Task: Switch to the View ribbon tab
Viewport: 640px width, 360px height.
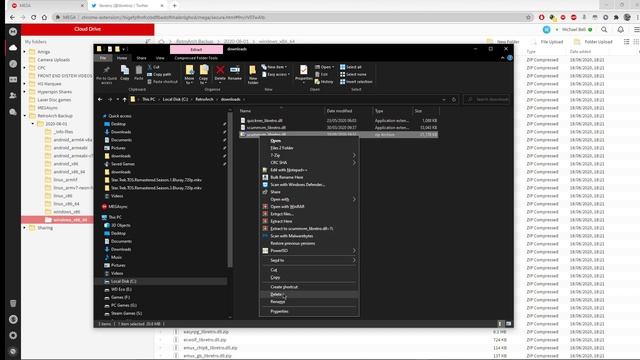Action: coord(160,58)
